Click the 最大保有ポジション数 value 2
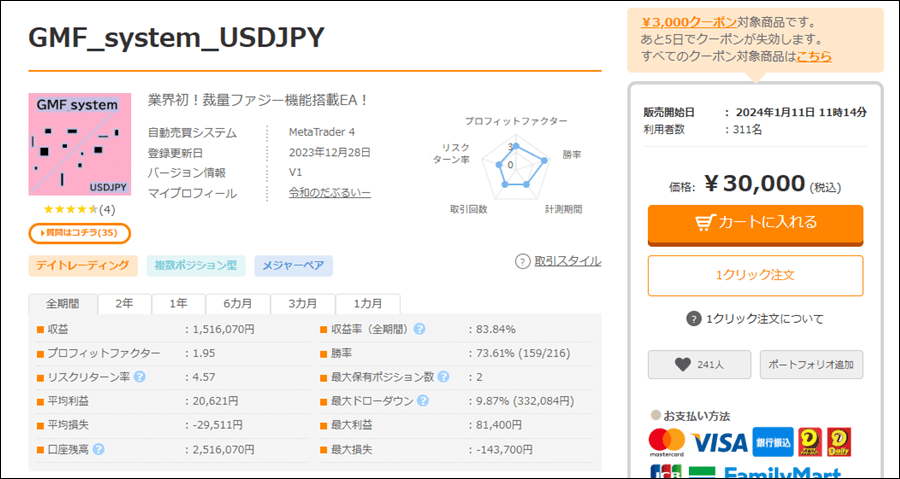 click(x=479, y=377)
